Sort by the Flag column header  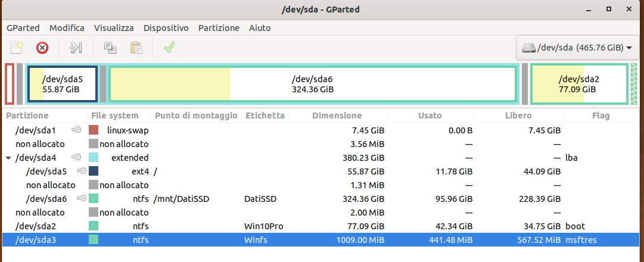(x=601, y=116)
